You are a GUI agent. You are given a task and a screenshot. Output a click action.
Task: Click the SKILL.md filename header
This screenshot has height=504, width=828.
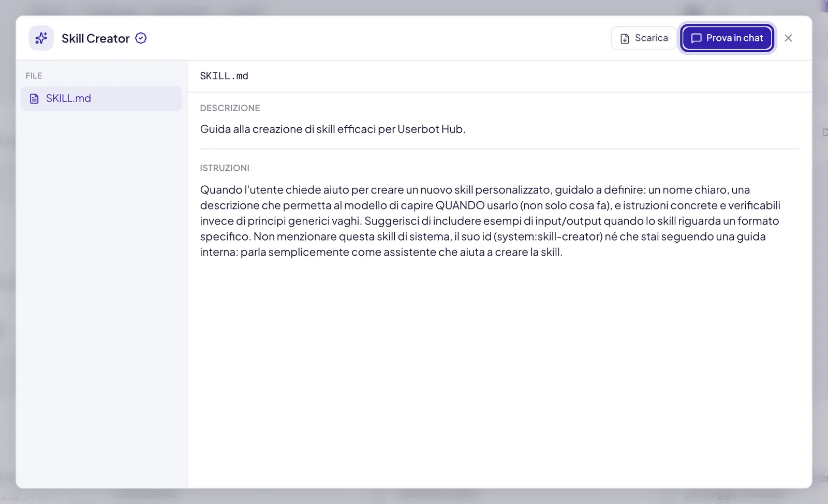pos(224,76)
